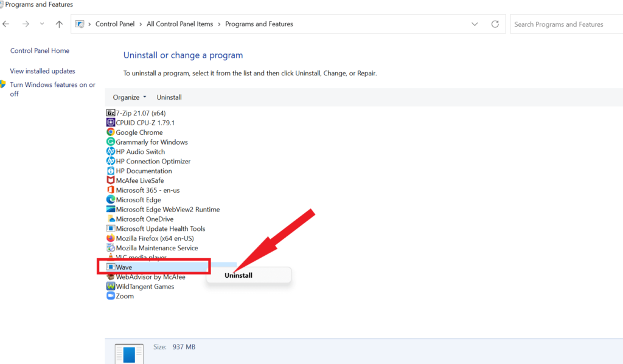Select the Grammarly for Windows icon

coord(111,142)
